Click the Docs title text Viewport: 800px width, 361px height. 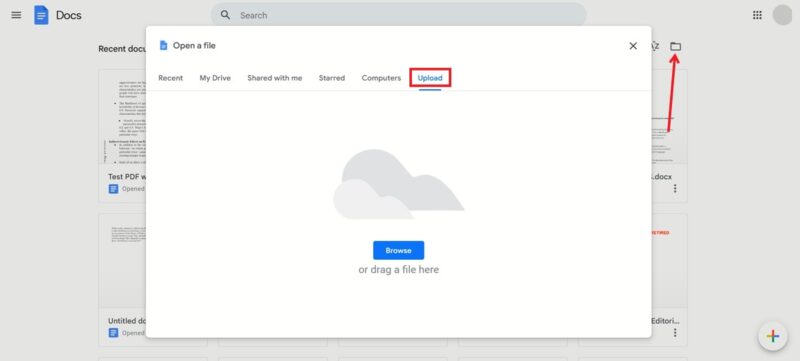[x=68, y=15]
